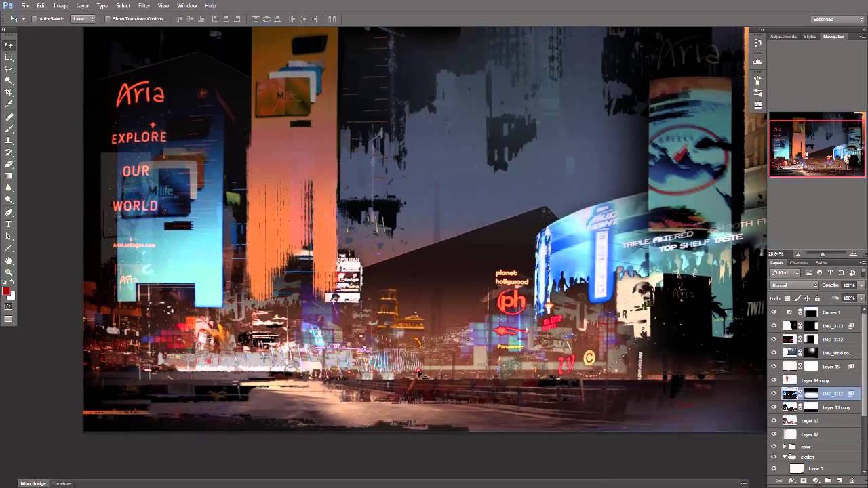This screenshot has height=488, width=868.
Task: Open the Fill slider dropdown arrow
Action: [x=862, y=298]
